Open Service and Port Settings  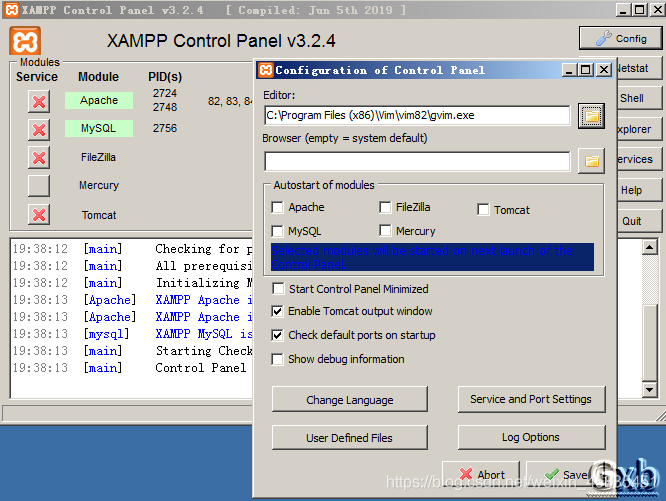coord(531,399)
